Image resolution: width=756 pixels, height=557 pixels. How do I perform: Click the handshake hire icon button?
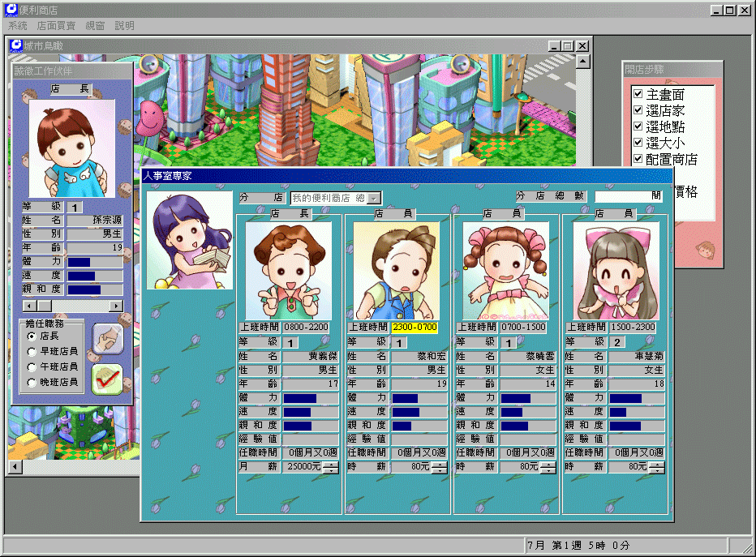point(107,339)
